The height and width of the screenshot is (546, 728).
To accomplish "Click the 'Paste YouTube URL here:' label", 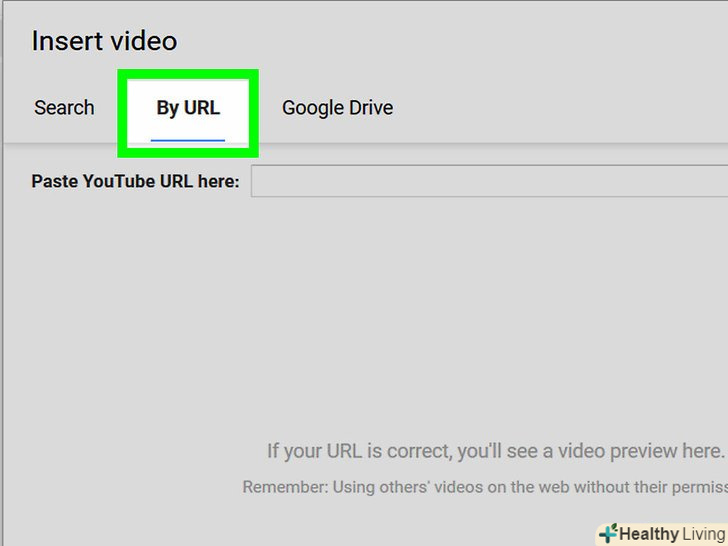I will pos(135,181).
